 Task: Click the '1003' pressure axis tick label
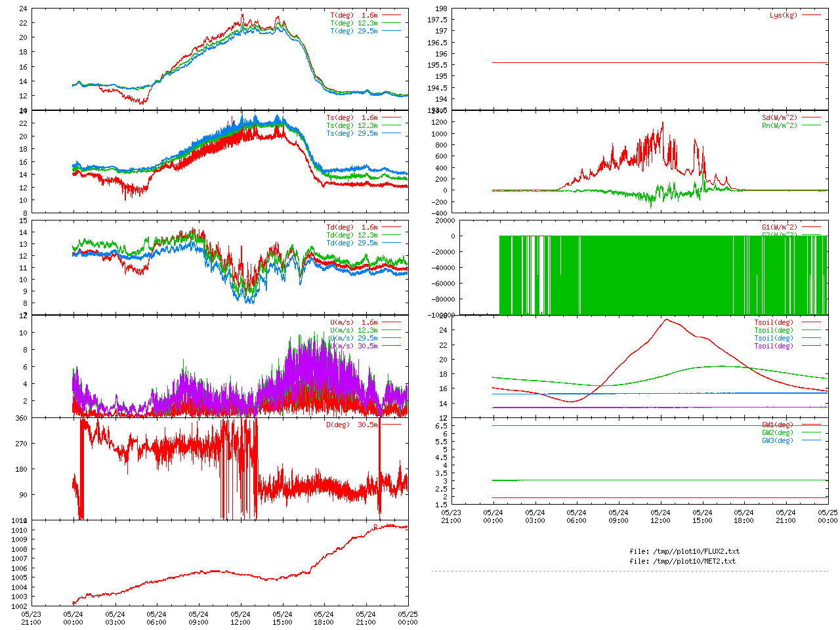click(x=19, y=597)
